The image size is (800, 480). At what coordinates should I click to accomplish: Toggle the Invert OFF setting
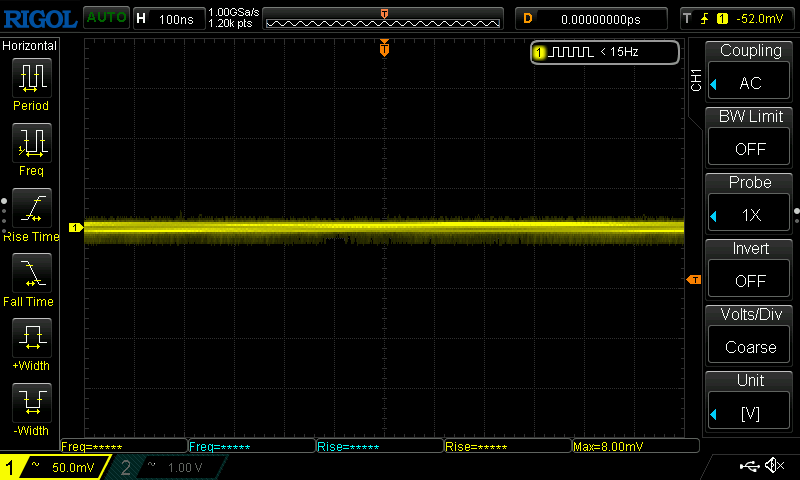pos(749,279)
